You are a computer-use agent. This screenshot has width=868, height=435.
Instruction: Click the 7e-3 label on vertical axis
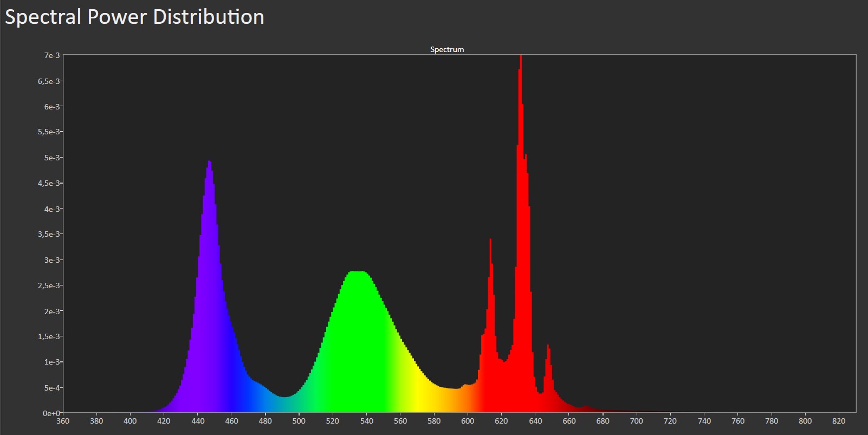(x=52, y=55)
